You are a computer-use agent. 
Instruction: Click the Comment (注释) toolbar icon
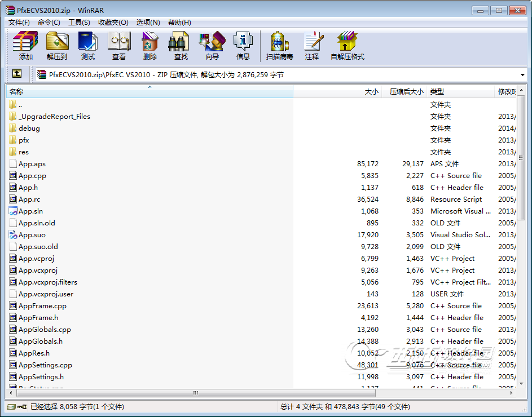[x=313, y=41]
